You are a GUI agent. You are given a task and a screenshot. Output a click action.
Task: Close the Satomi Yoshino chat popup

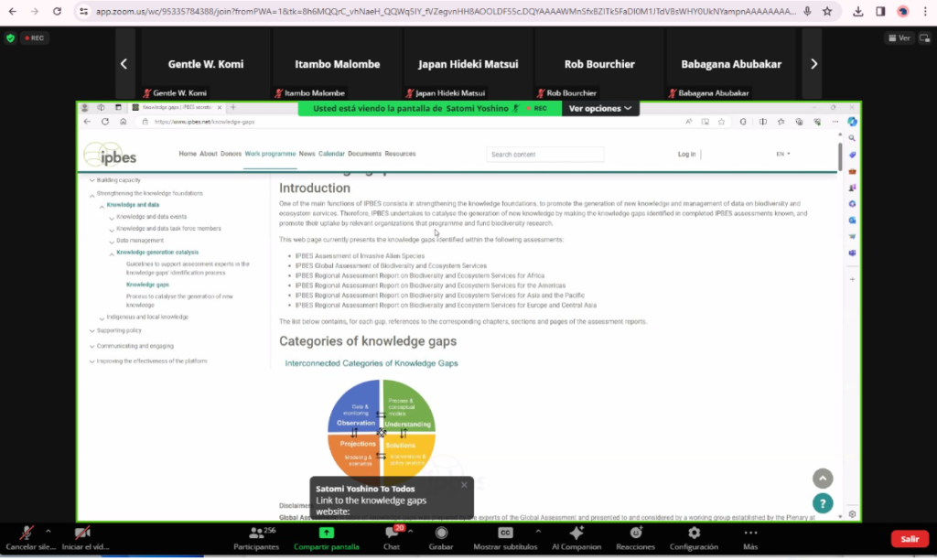pos(464,485)
